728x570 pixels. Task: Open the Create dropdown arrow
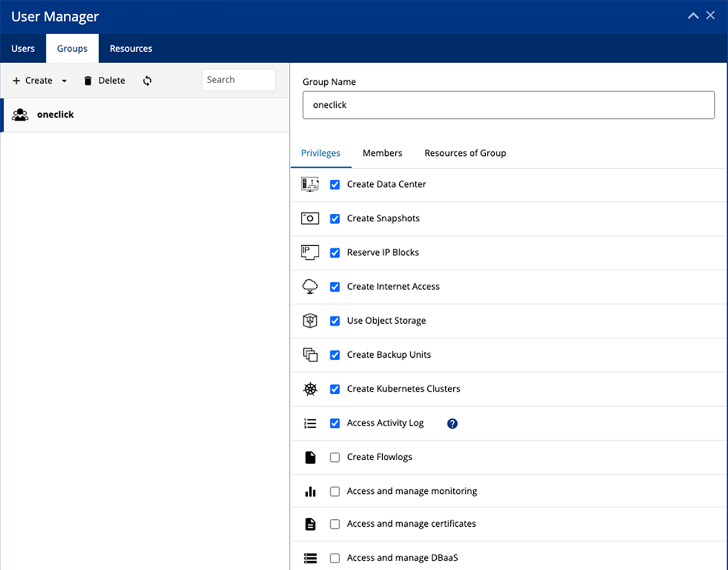[x=64, y=81]
